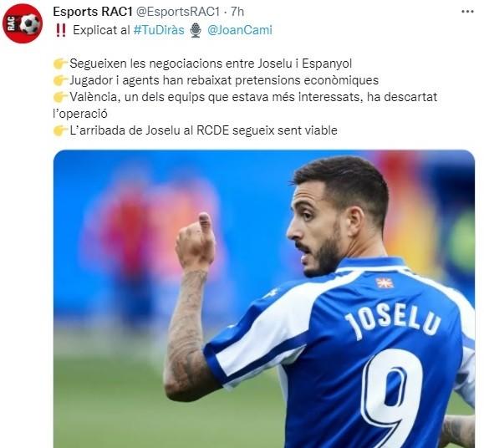This screenshot has height=448, width=484.
Task: Visit the @EsportsRAC1 handle link
Action: coord(178,12)
